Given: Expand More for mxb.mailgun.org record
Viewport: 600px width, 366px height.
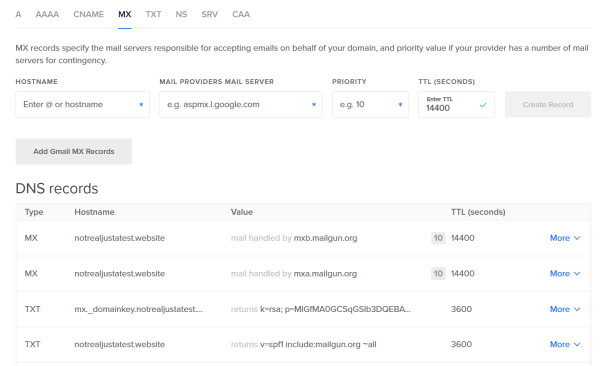Looking at the screenshot, I should coord(565,238).
